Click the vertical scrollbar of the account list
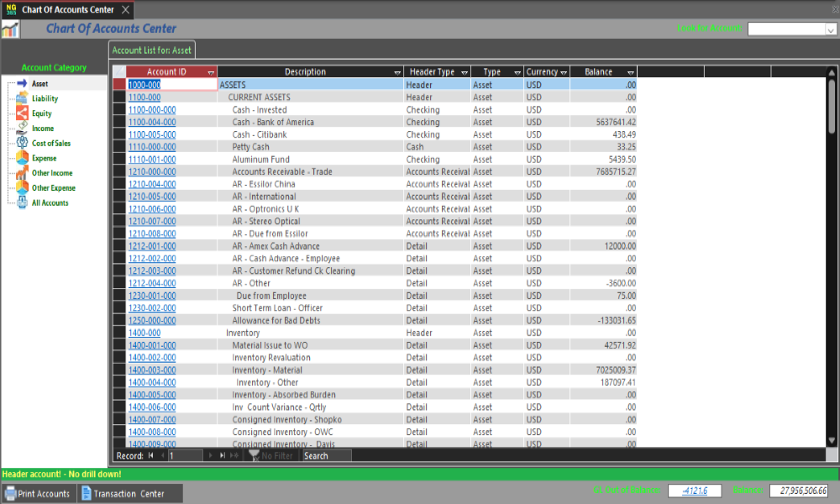Image resolution: width=840 pixels, height=504 pixels. click(x=832, y=252)
